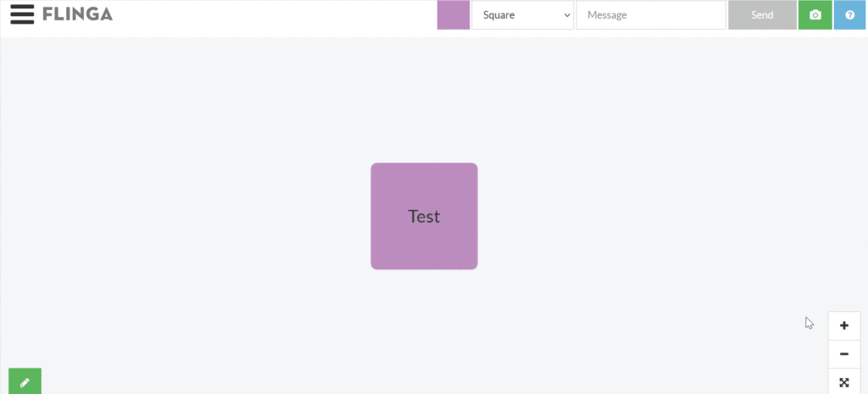Viewport: 868px width, 394px height.
Task: Take a board snapshot with the camera button
Action: [x=815, y=15]
